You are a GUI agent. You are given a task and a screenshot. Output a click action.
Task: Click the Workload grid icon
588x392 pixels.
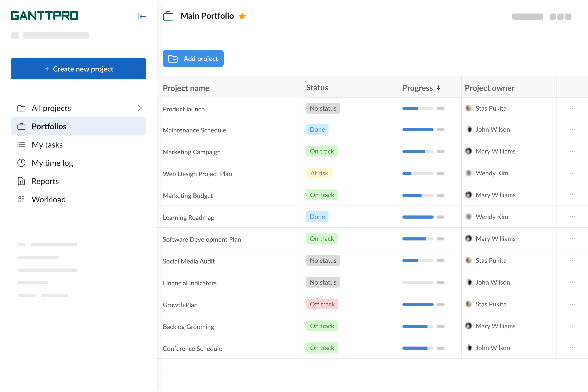[x=21, y=200]
